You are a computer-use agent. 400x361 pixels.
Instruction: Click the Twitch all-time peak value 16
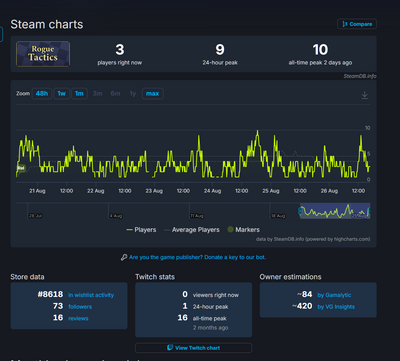(182, 318)
